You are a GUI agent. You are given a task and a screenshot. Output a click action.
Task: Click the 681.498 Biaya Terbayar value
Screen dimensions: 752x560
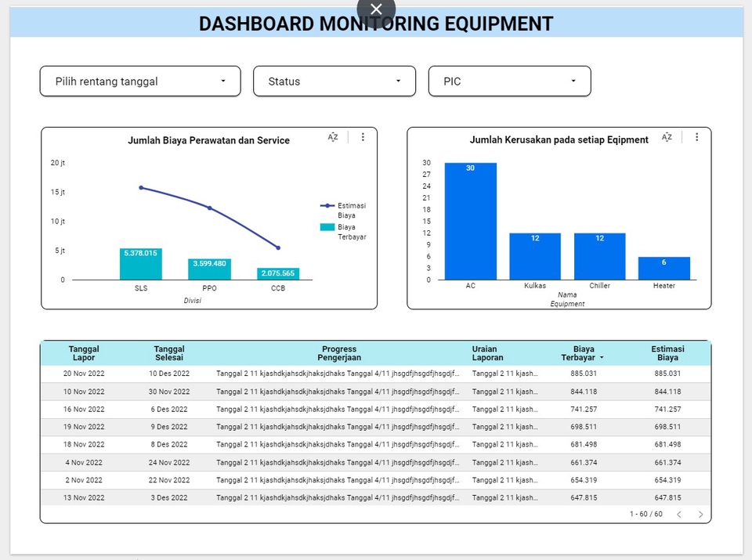tap(584, 444)
